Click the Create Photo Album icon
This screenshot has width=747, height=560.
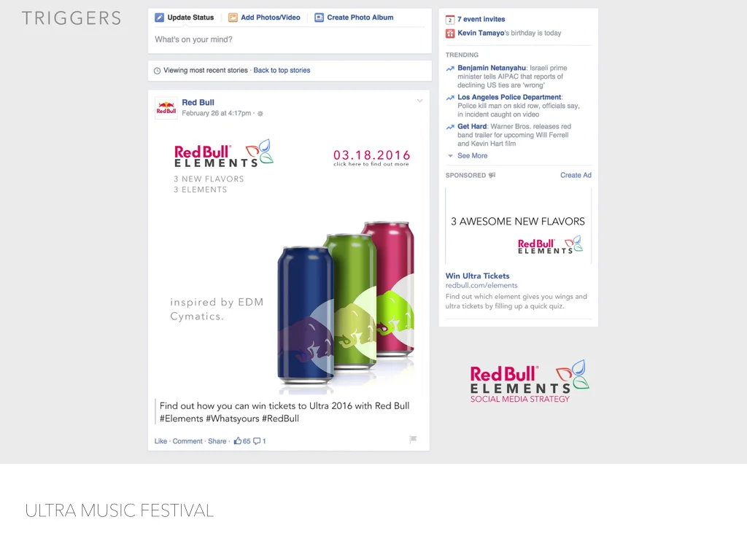[319, 17]
